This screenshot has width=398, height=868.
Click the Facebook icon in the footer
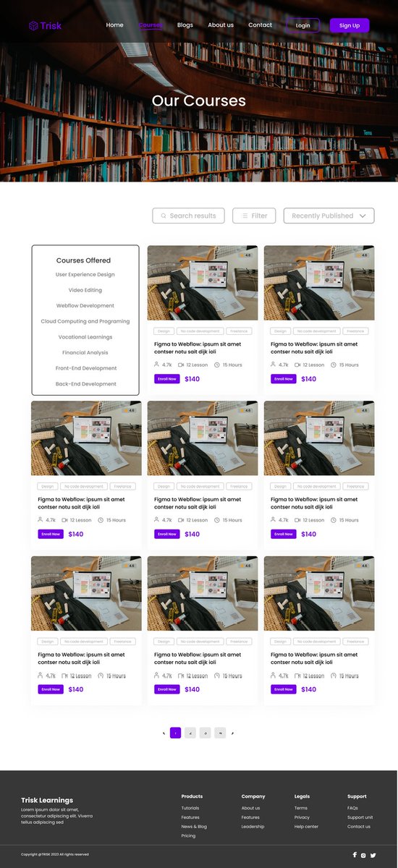tap(355, 854)
